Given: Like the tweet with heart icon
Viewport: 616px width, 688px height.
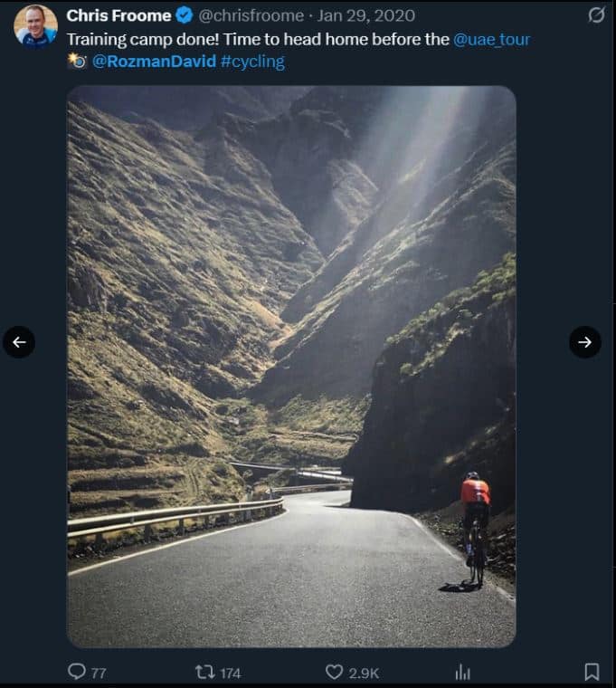Looking at the screenshot, I should tap(334, 672).
